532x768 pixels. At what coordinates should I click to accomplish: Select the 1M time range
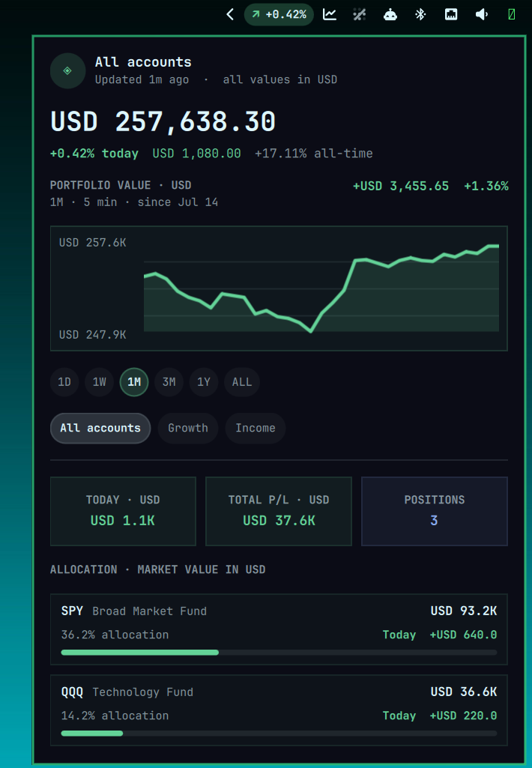pyautogui.click(x=133, y=382)
